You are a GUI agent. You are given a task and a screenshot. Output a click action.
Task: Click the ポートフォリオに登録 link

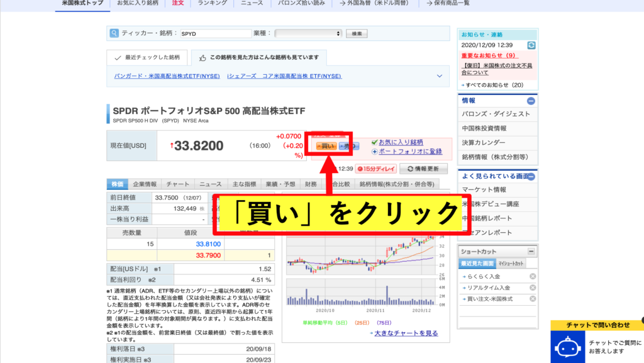(410, 152)
